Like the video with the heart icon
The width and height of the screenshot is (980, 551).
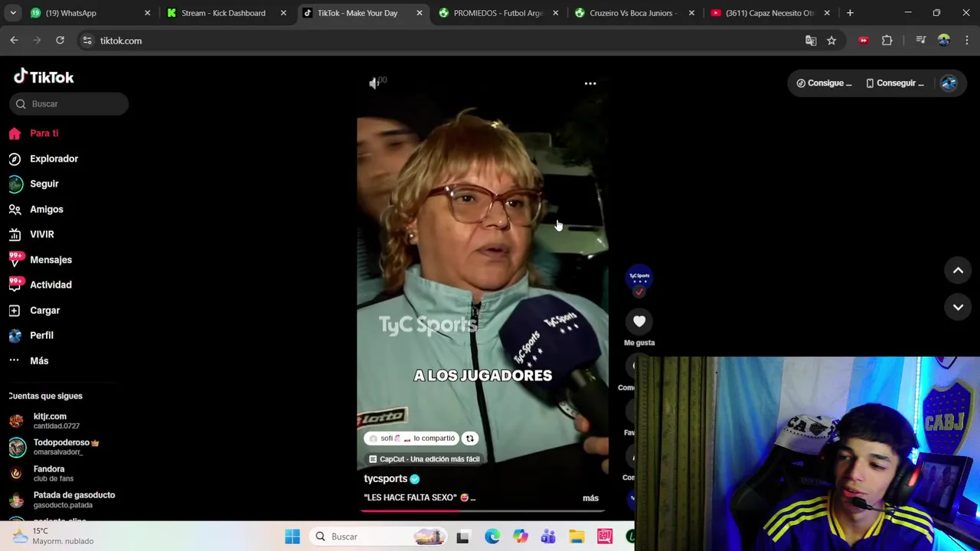point(639,321)
